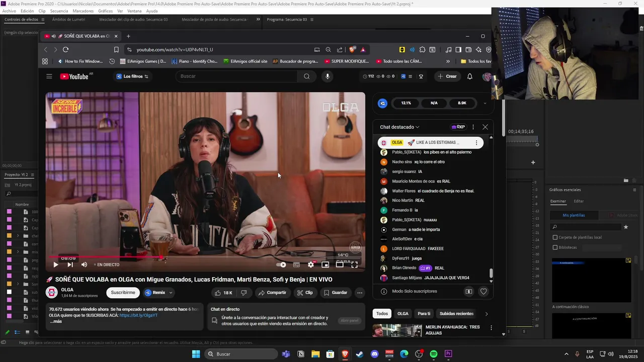Viewport: 644px width, 362px height.
Task: Show hidden bookmarks with the chevron
Action: (x=448, y=61)
